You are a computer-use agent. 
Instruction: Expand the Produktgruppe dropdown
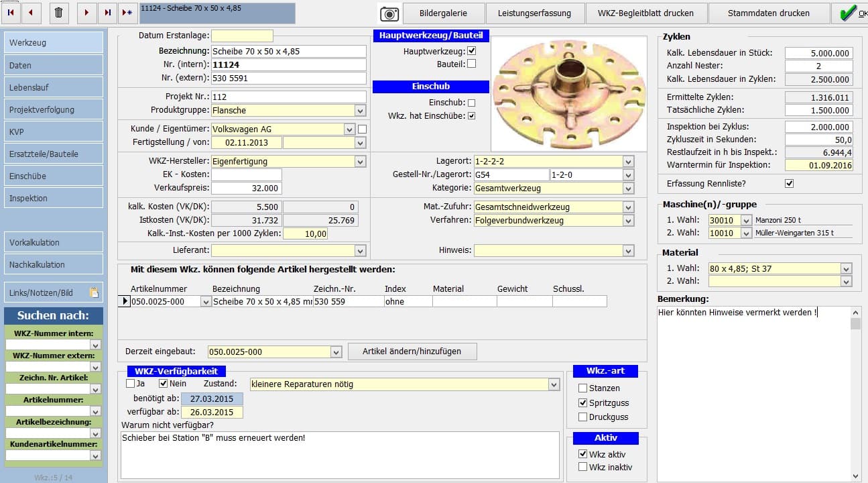pos(361,111)
